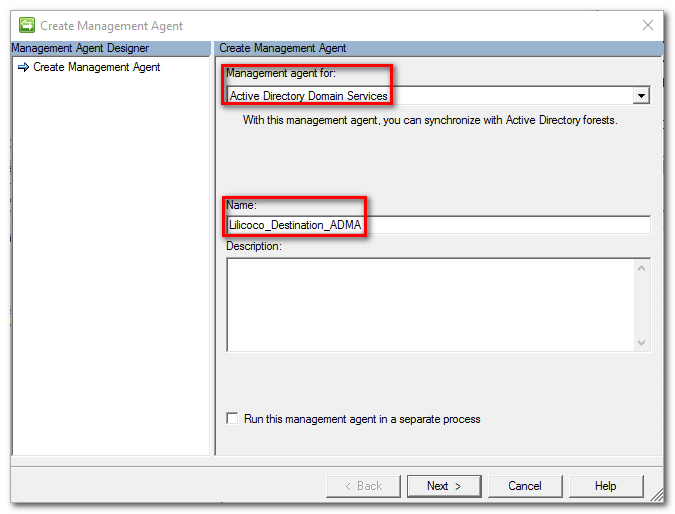Enable Run this management agent in separate process

coord(232,418)
